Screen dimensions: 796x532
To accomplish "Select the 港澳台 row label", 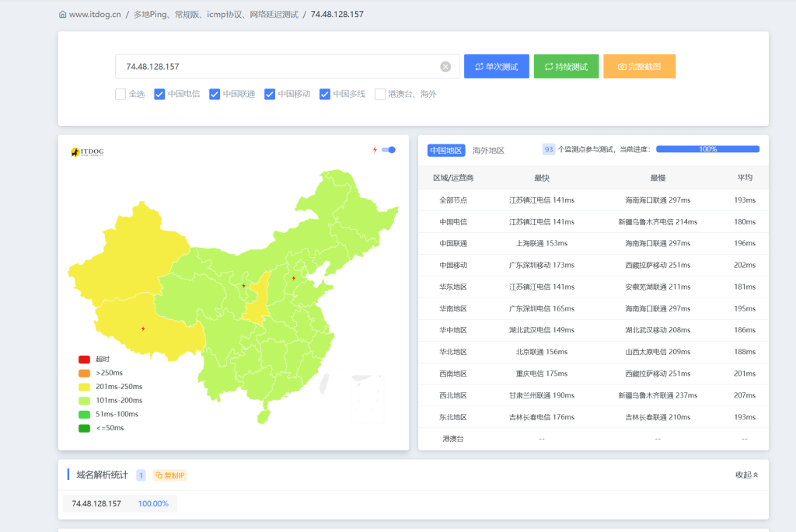I will click(453, 440).
